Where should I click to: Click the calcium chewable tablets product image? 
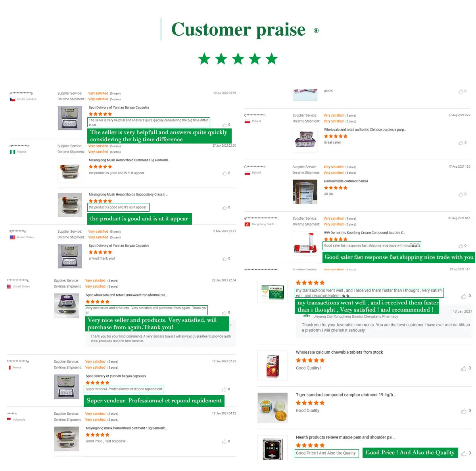pos(273,365)
